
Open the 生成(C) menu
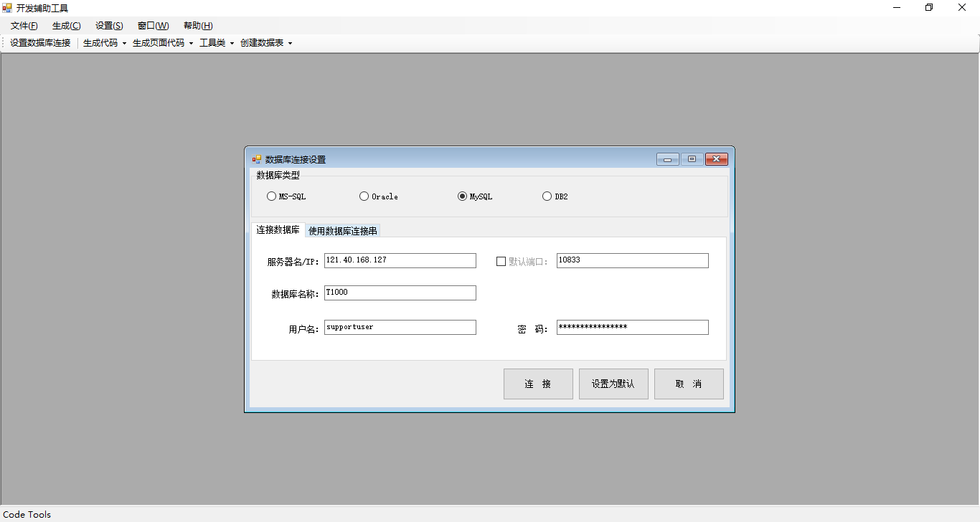[x=67, y=26]
